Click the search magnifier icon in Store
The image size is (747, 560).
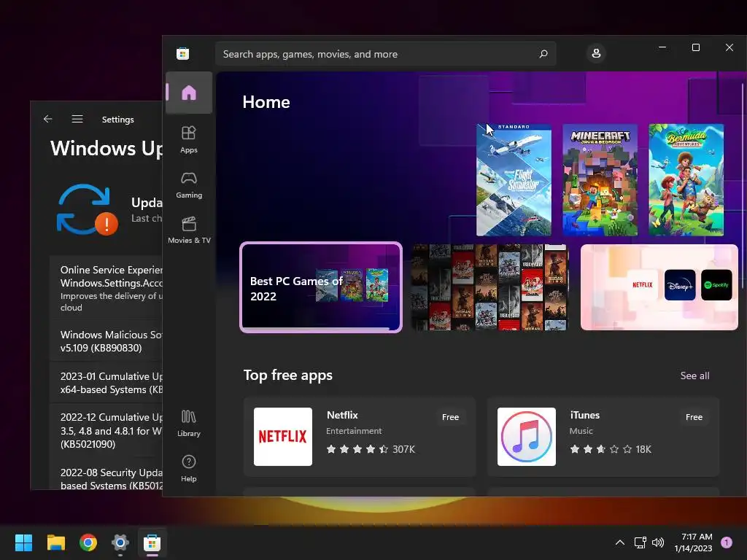[543, 54]
